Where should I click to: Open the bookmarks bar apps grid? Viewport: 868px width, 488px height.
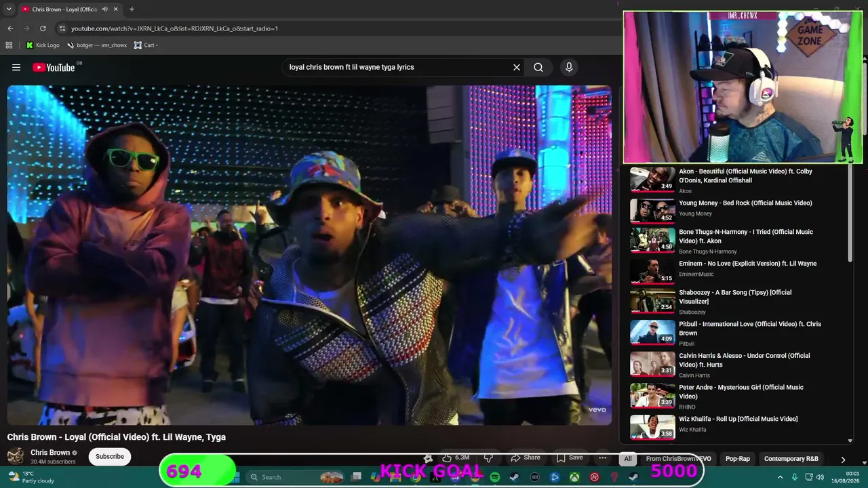click(9, 45)
